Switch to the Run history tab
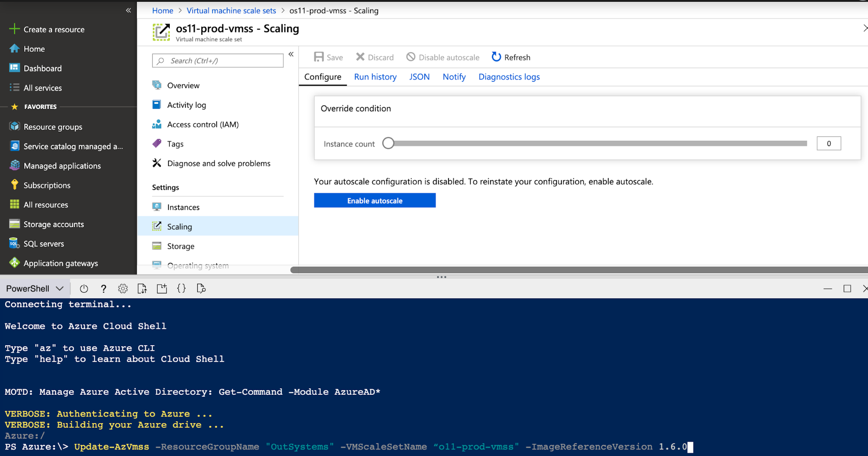The image size is (868, 456). [375, 77]
